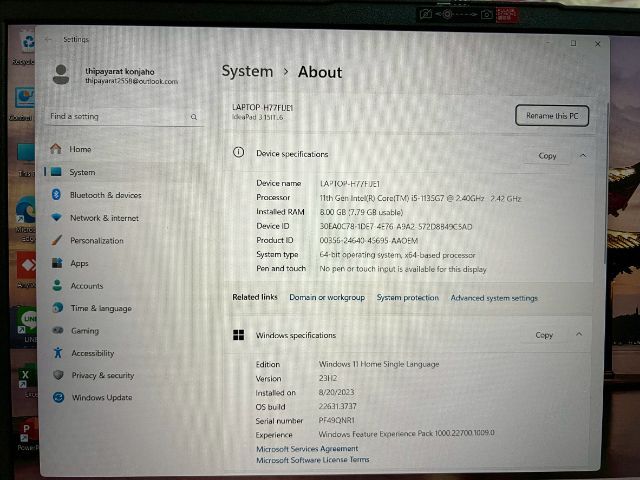Click the Windows 11 Home edition text
640x480 pixels.
(379, 364)
